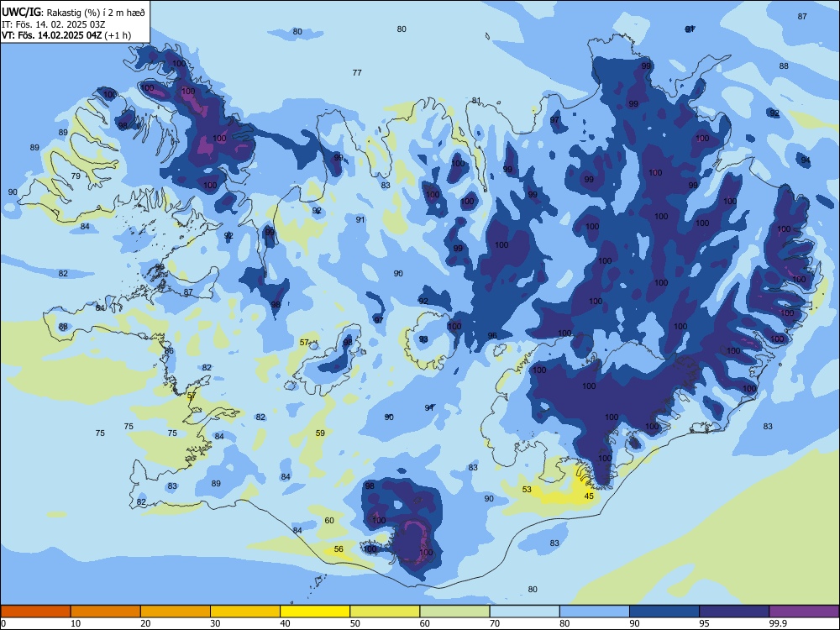The width and height of the screenshot is (840, 630).
Task: Select the navy 95–99.9 legend swatch
Action: coord(734,612)
